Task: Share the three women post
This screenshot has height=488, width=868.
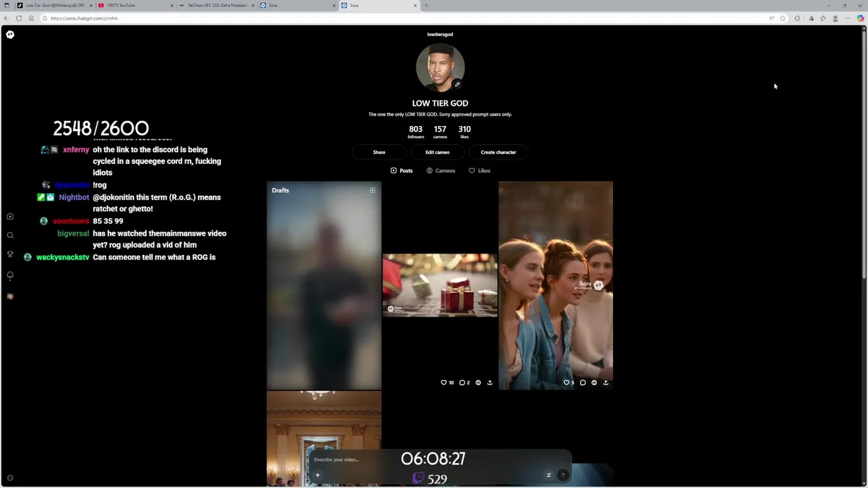Action: [x=606, y=382]
